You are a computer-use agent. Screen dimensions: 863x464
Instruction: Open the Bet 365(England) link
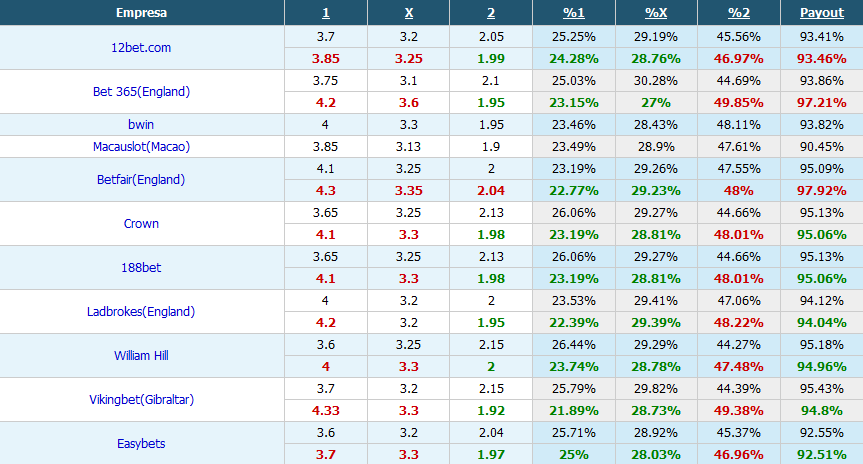pyautogui.click(x=141, y=92)
